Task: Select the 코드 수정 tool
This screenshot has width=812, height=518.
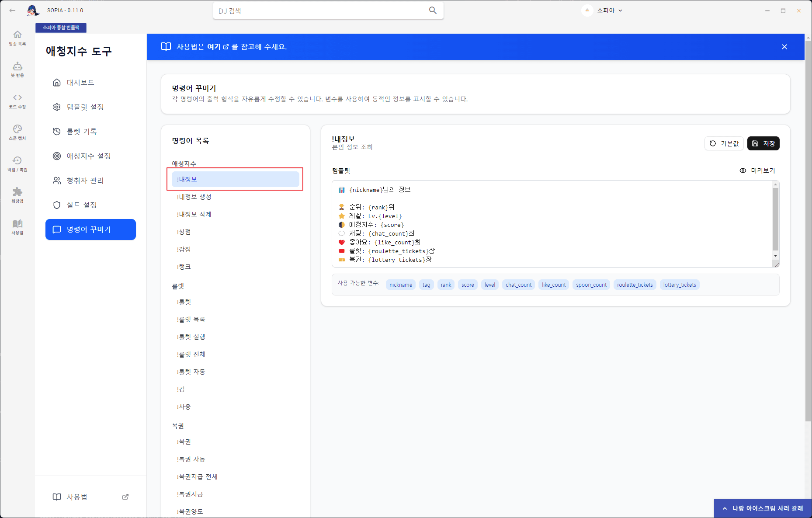Action: click(17, 101)
